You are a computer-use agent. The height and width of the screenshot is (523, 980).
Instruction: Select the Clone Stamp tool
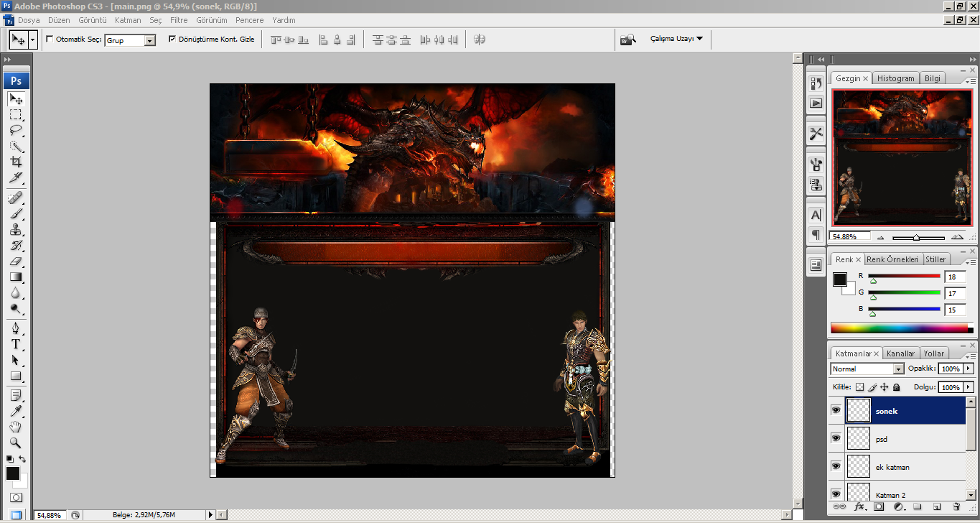pos(16,230)
